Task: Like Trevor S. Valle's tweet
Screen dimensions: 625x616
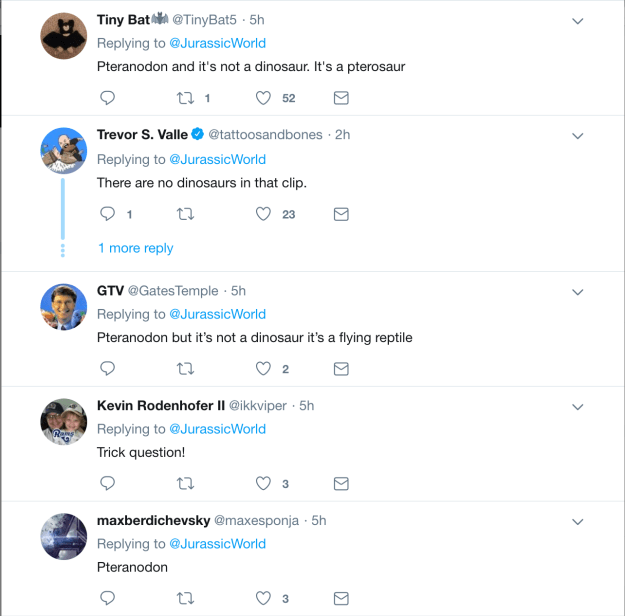Action: pyautogui.click(x=264, y=214)
